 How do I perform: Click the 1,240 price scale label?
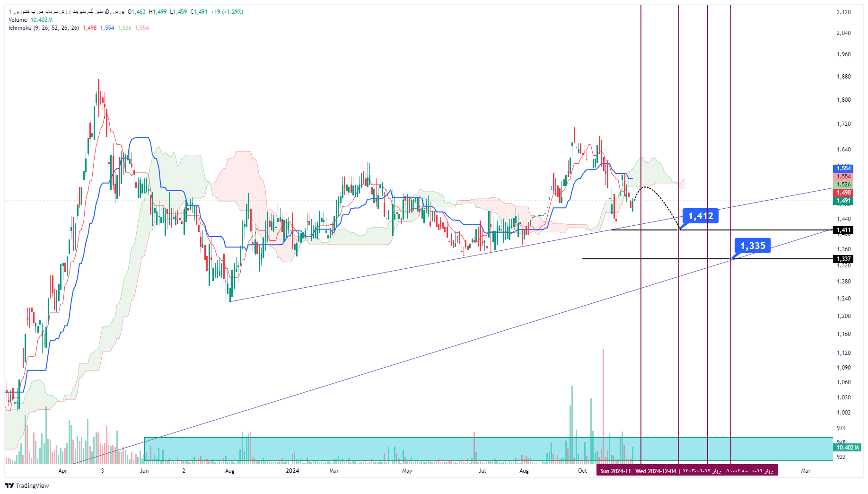pyautogui.click(x=843, y=299)
